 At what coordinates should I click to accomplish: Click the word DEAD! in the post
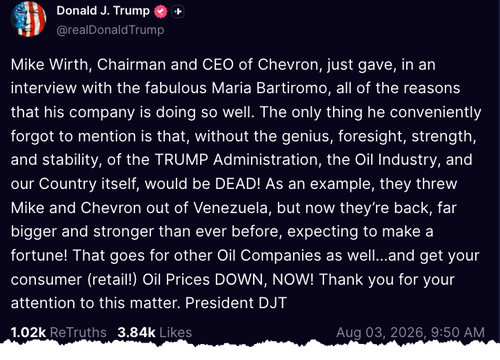(237, 184)
